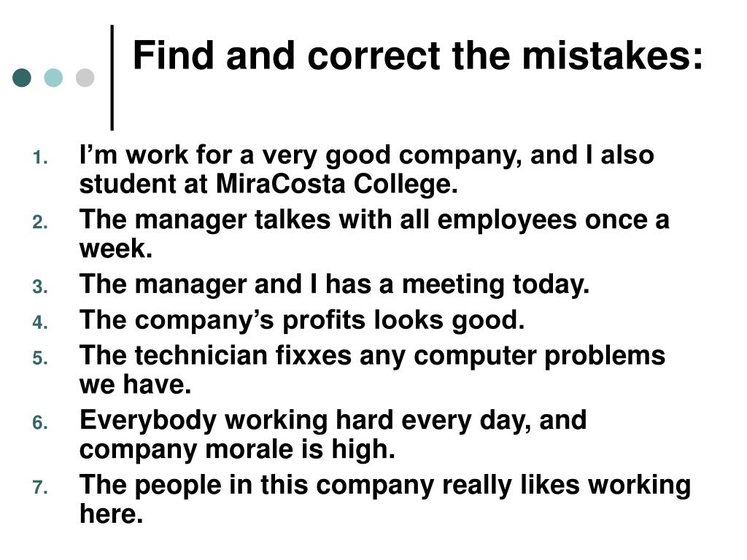
Task: Click list number 6
Action: 41,422
